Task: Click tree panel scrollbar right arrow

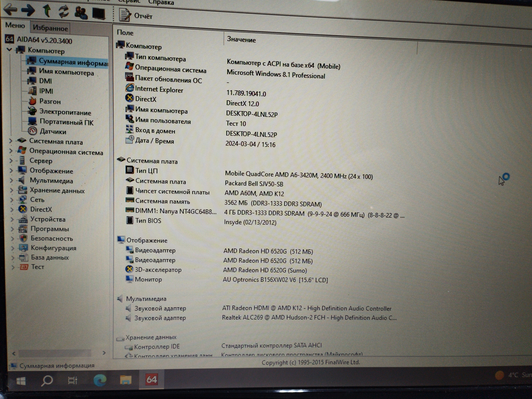Action: pyautogui.click(x=104, y=353)
